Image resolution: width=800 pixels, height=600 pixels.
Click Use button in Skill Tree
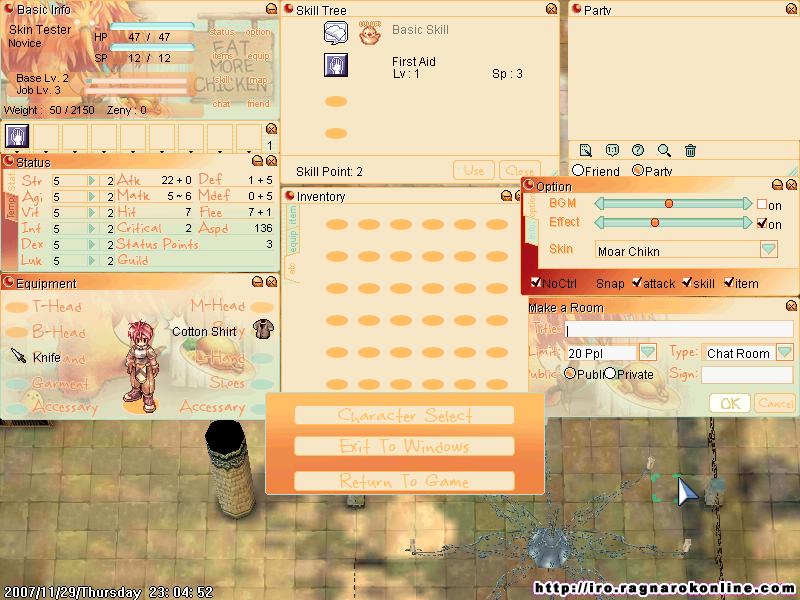coord(473,170)
